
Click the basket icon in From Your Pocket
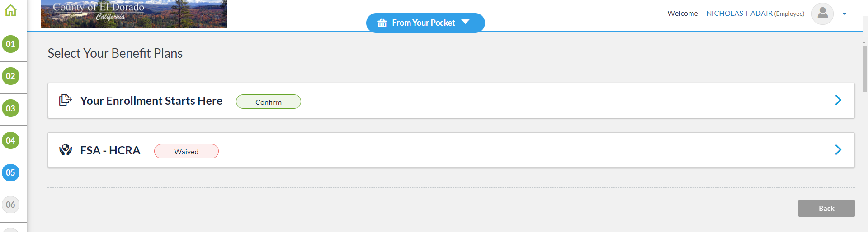pos(382,23)
